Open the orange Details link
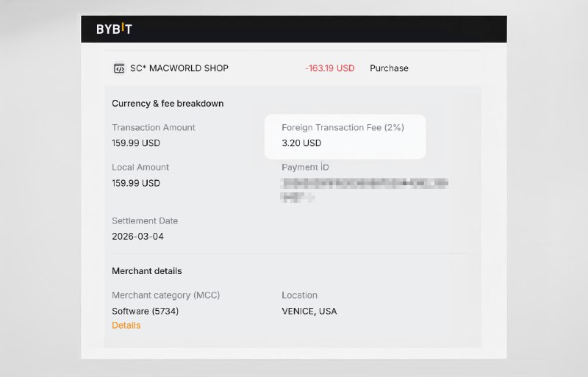The image size is (588, 377). [126, 326]
